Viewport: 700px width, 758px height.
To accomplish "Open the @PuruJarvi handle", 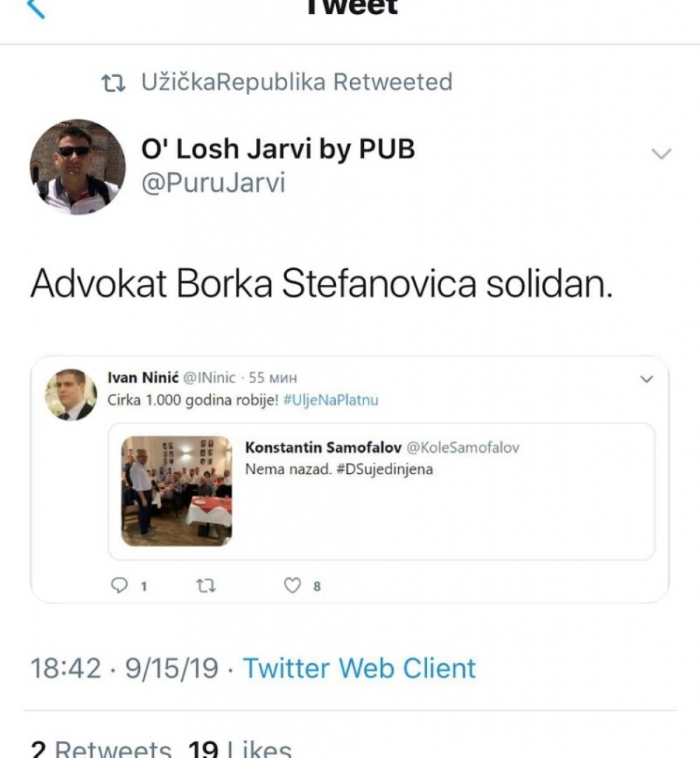I will (213, 183).
